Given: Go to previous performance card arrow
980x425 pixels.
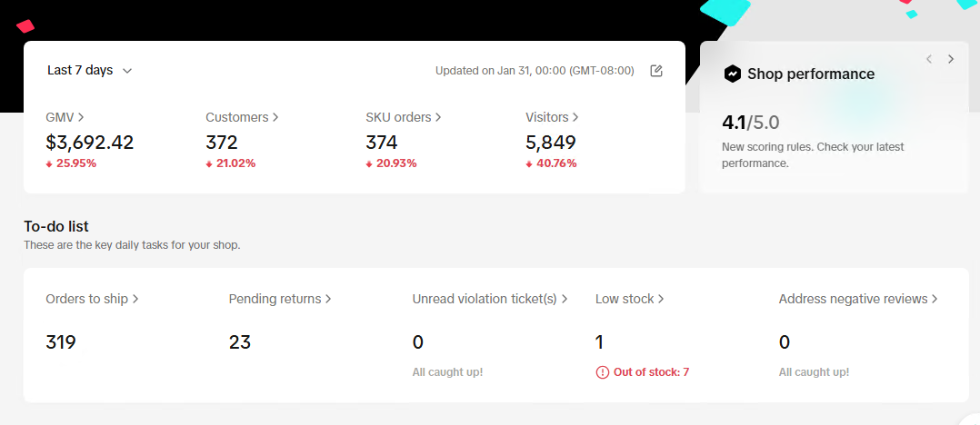Looking at the screenshot, I should (929, 59).
